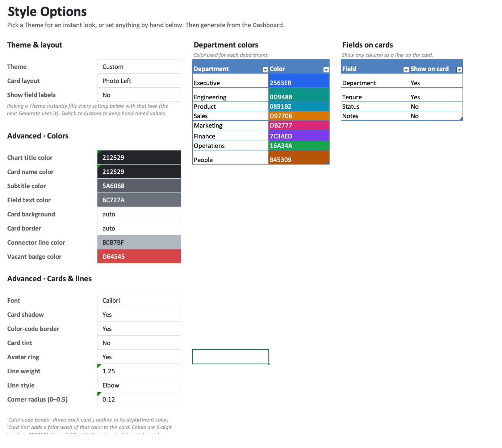Click the Avatar ring 'Yes' cell
Image resolution: width=502 pixels, height=448 pixels.
point(139,357)
